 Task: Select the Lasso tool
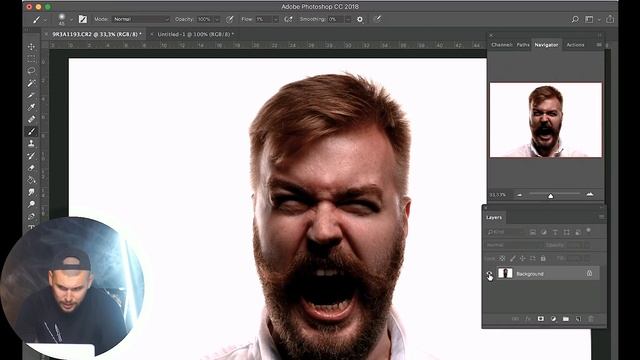coord(31,71)
